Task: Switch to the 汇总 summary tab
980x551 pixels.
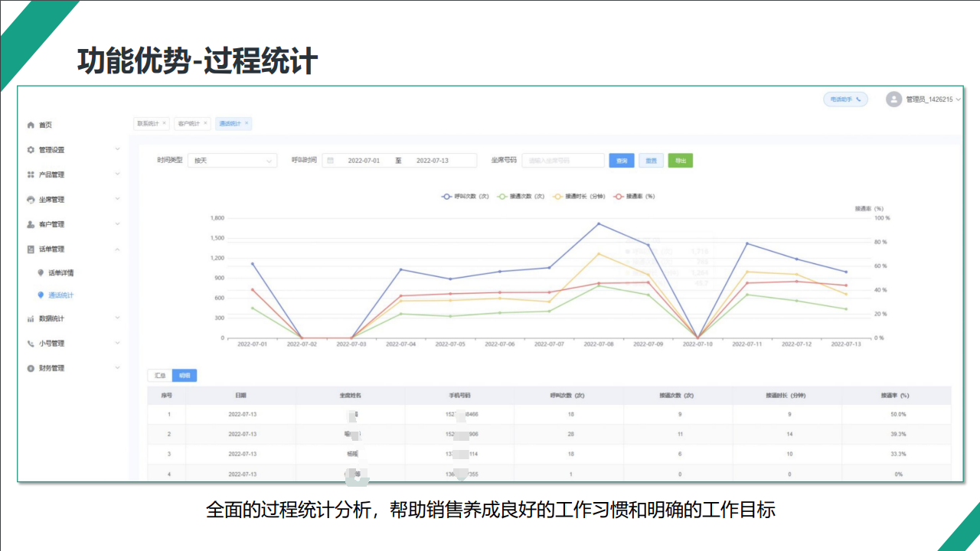Action: click(160, 376)
